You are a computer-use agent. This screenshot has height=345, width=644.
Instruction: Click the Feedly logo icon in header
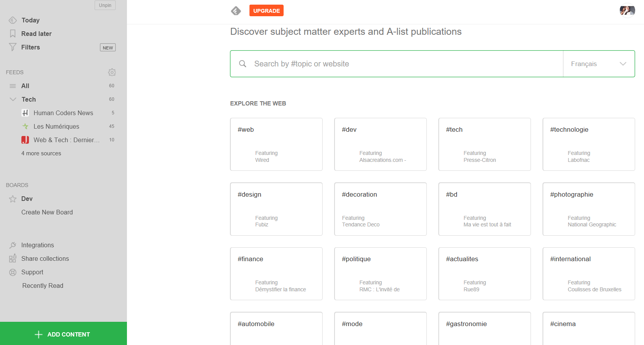click(236, 11)
